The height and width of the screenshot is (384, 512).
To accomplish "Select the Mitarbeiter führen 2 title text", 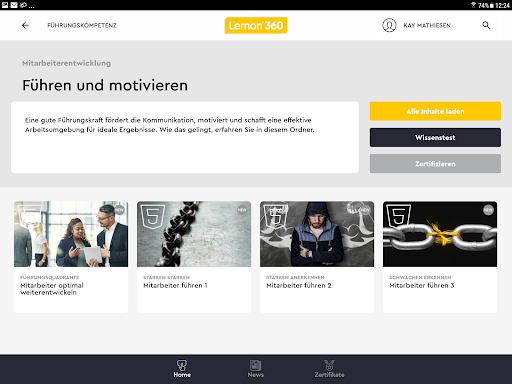I will pos(299,285).
